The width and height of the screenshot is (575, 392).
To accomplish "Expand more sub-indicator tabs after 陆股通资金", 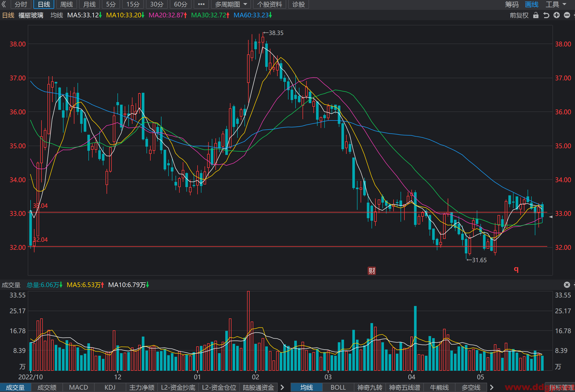I will point(282,387).
